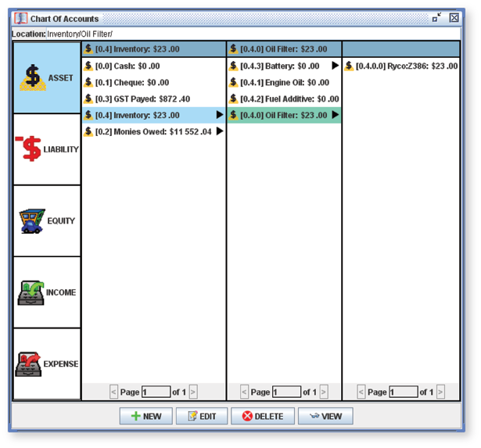
Task: Click the EDIT button
Action: pos(202,416)
